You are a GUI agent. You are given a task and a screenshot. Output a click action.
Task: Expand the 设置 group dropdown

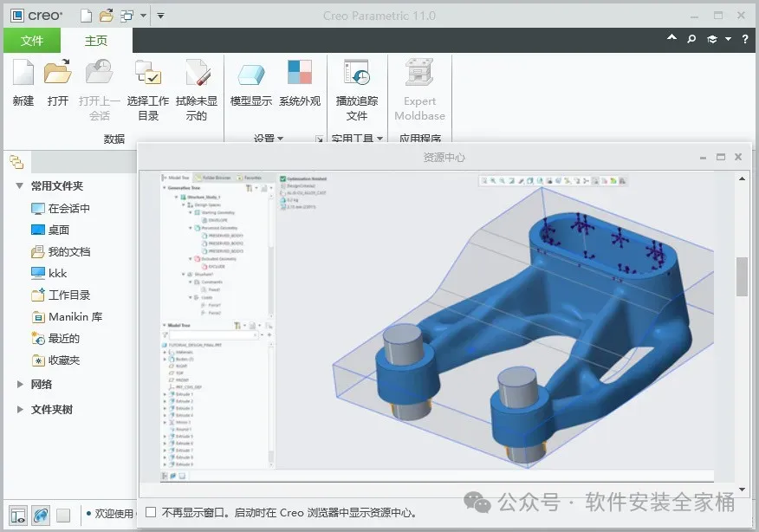[269, 138]
